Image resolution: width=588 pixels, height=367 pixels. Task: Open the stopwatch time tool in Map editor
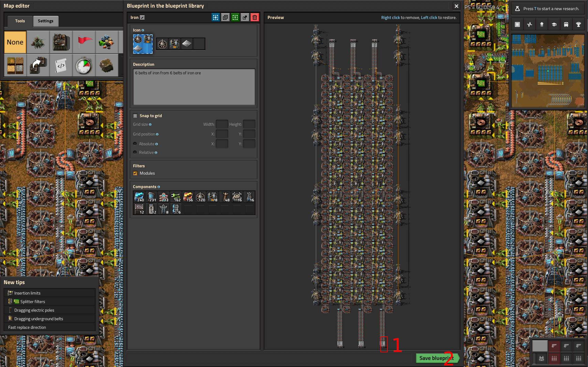(x=84, y=65)
